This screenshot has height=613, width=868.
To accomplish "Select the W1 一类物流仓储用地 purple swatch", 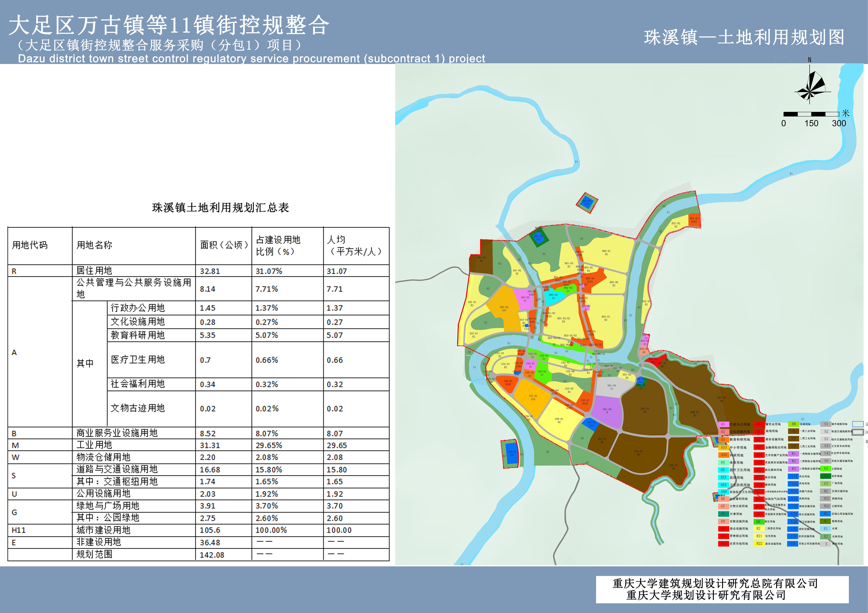I will 794,454.
